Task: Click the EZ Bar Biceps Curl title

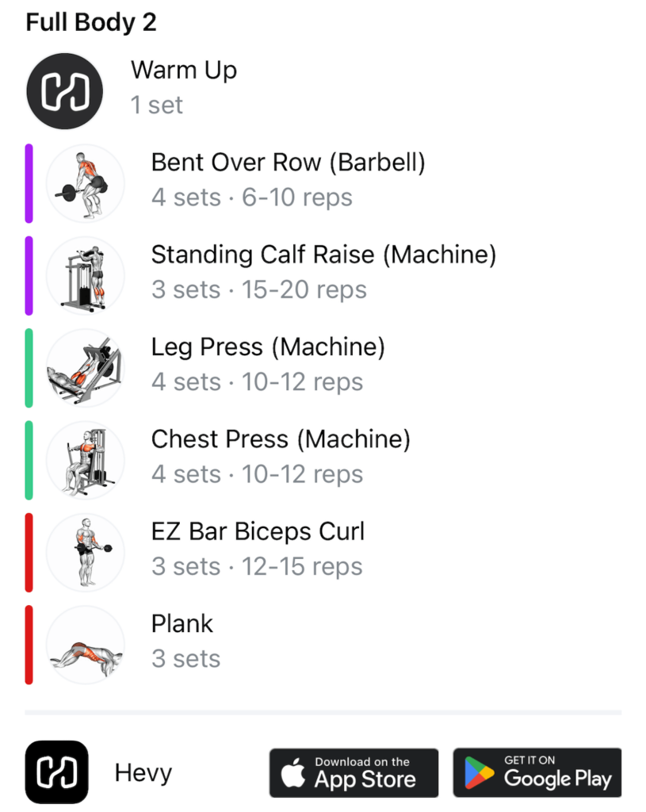Action: 258,530
